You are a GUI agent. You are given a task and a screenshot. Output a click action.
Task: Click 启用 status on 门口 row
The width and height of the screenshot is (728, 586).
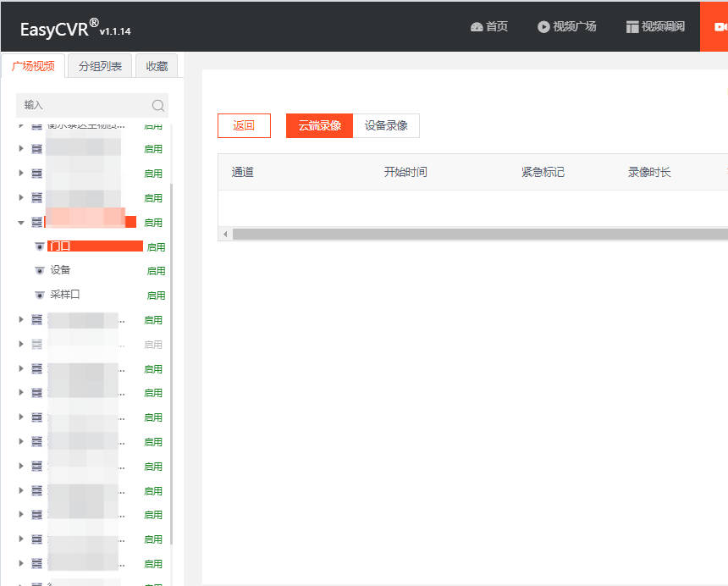pyautogui.click(x=156, y=247)
